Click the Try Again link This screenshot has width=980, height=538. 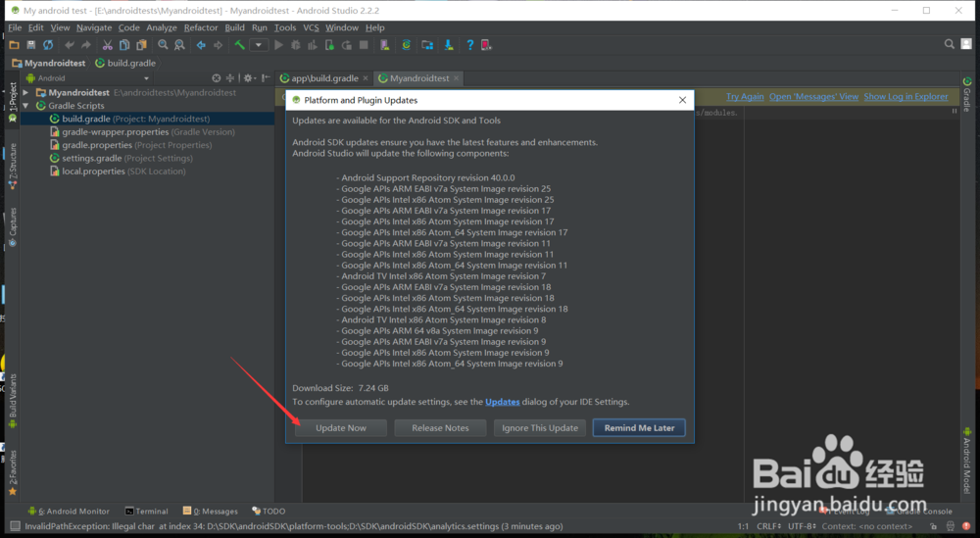(x=745, y=97)
